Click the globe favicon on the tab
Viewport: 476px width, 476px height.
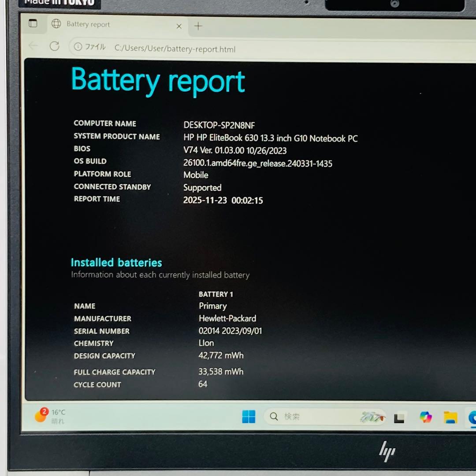(x=56, y=25)
